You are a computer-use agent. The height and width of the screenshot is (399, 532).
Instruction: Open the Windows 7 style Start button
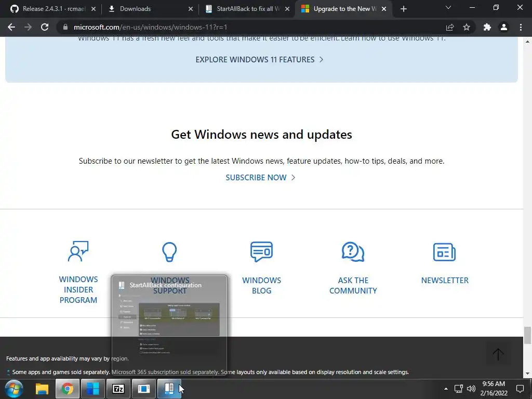pos(14,389)
